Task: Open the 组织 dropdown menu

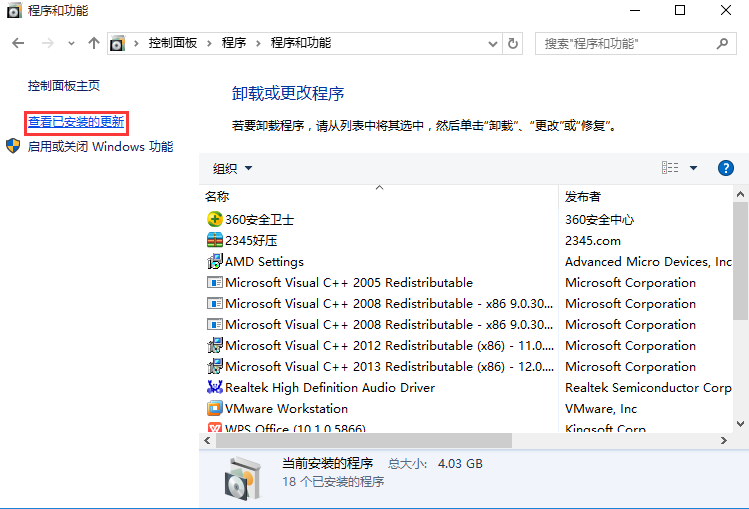Action: point(233,168)
